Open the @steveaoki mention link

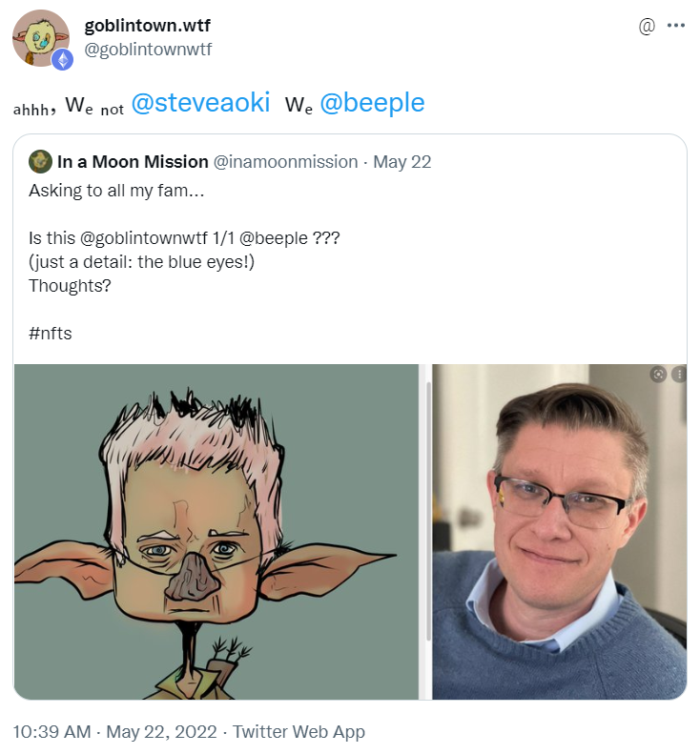click(x=200, y=102)
